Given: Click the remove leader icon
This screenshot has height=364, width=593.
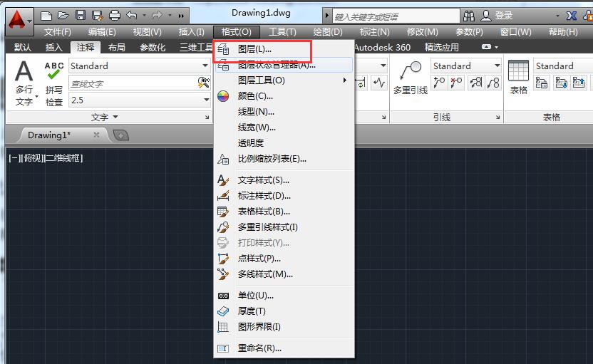Looking at the screenshot, I should pos(456,83).
